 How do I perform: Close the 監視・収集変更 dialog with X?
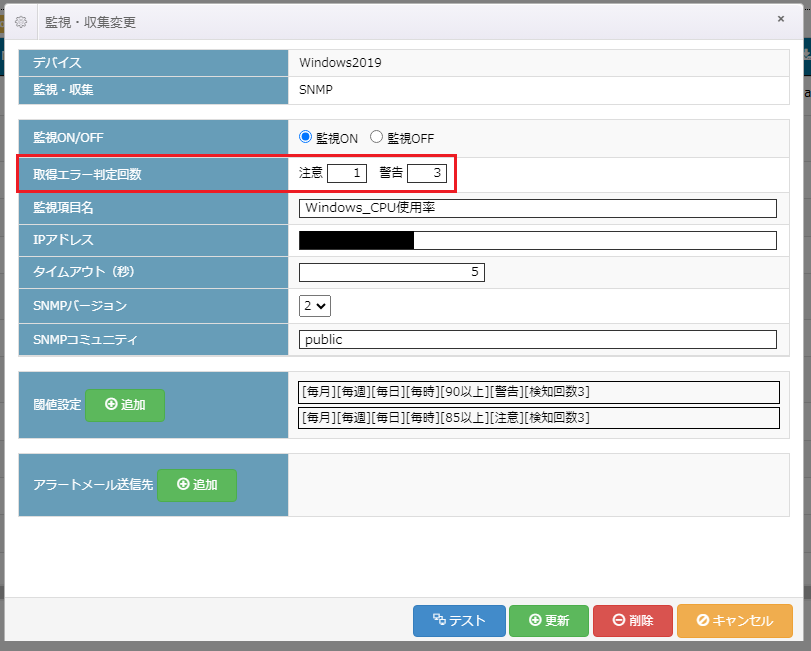point(780,19)
